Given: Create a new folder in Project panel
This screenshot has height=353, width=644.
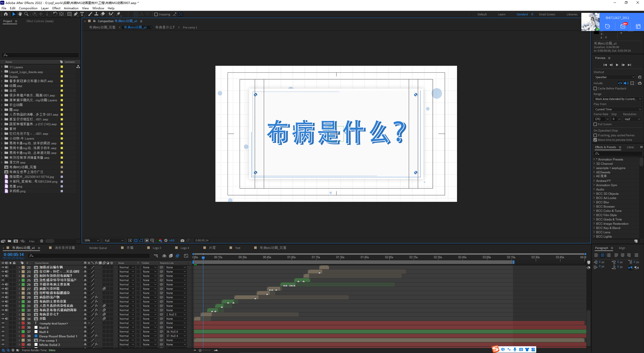Looking at the screenshot, I should point(9,241).
